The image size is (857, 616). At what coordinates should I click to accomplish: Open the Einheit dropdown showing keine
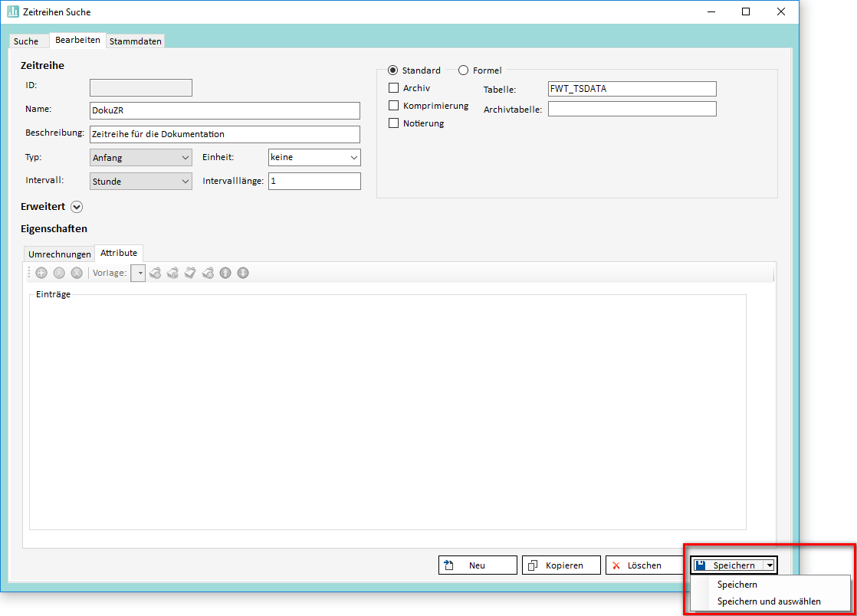click(314, 158)
